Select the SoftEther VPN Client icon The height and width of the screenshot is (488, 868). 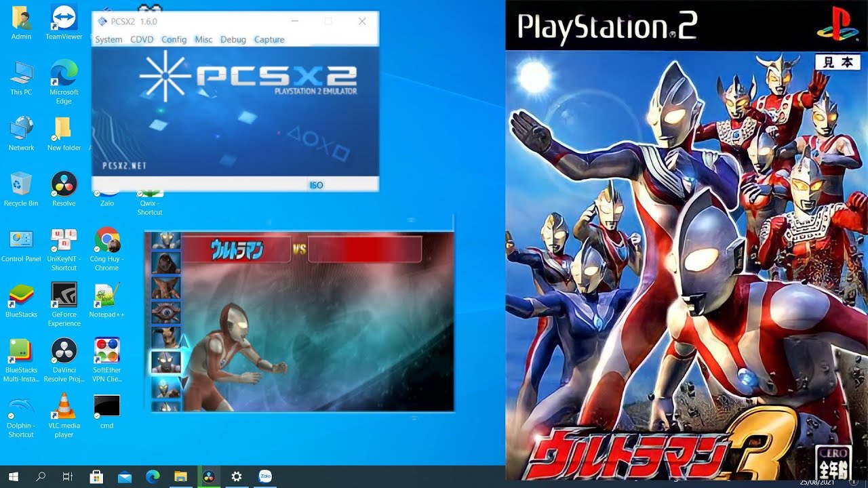(106, 360)
